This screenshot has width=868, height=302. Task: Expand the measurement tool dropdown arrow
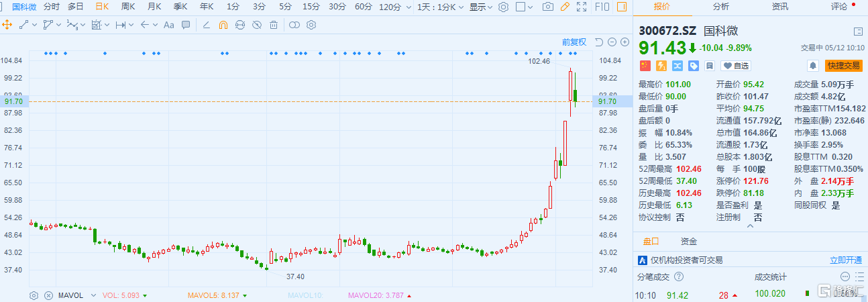coord(107,25)
